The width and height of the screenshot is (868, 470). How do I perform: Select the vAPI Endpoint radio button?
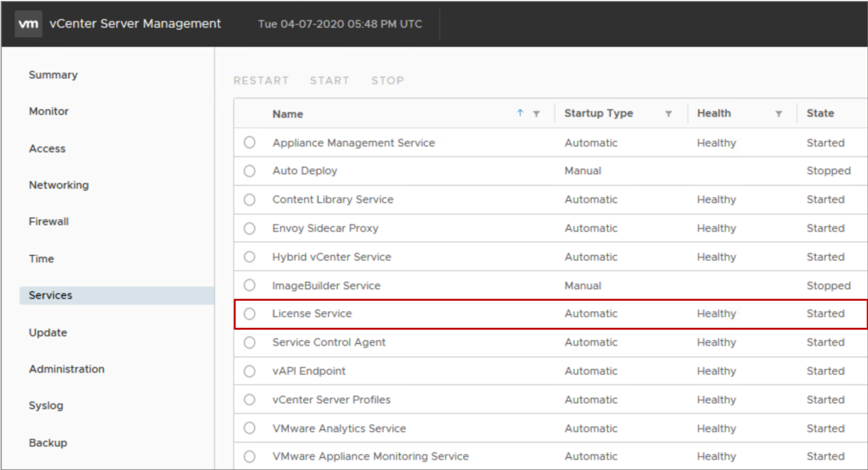(249, 371)
